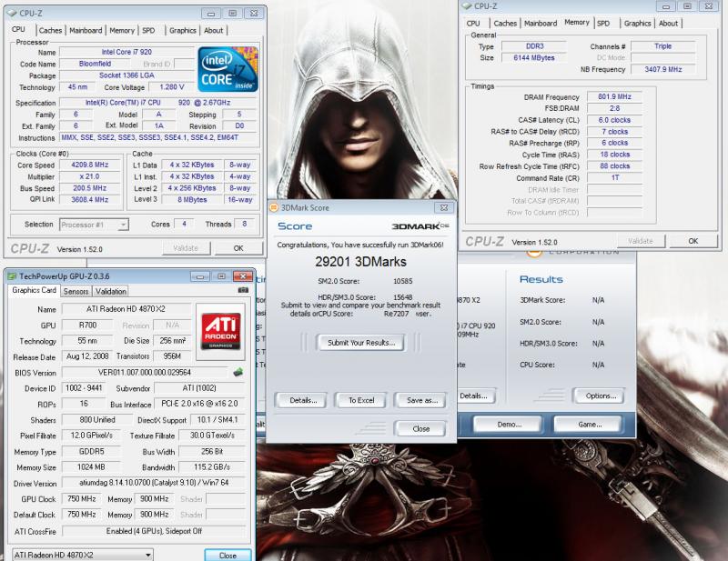Click the BIOS save chip icon in GPU-Z

pyautogui.click(x=238, y=372)
